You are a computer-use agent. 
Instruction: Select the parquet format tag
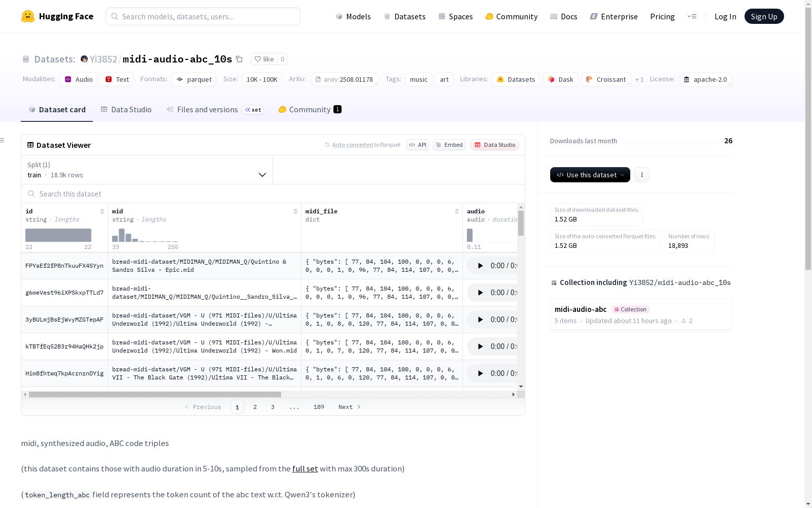click(194, 79)
